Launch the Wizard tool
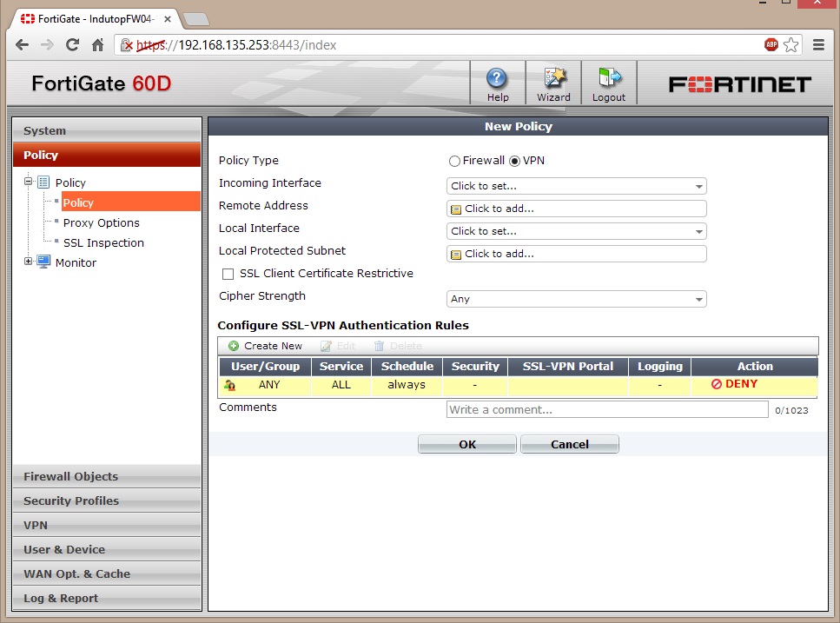 (554, 78)
